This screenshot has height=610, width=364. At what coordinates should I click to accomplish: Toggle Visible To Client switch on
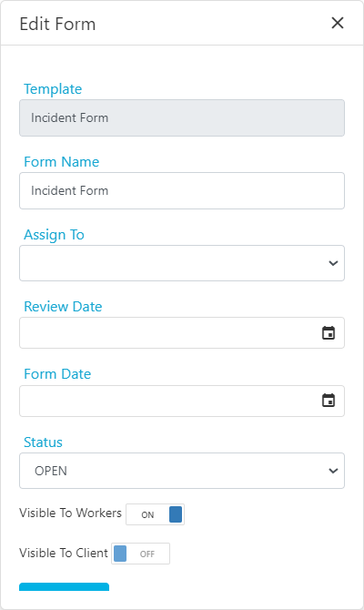tap(141, 554)
